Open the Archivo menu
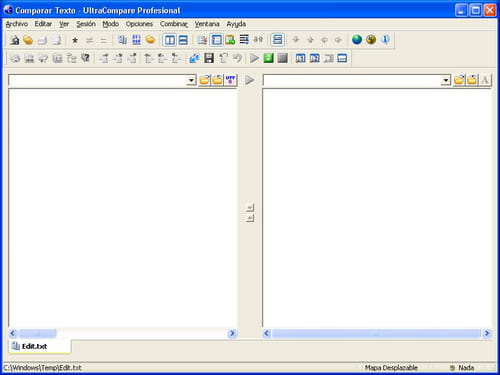Image resolution: width=500 pixels, height=375 pixels. [x=17, y=24]
